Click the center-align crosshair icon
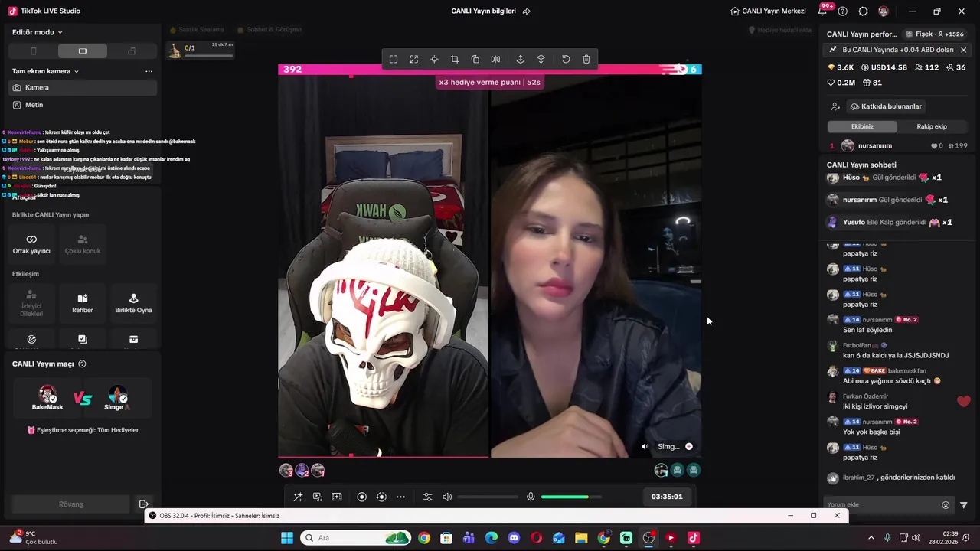980x551 pixels. coord(434,60)
